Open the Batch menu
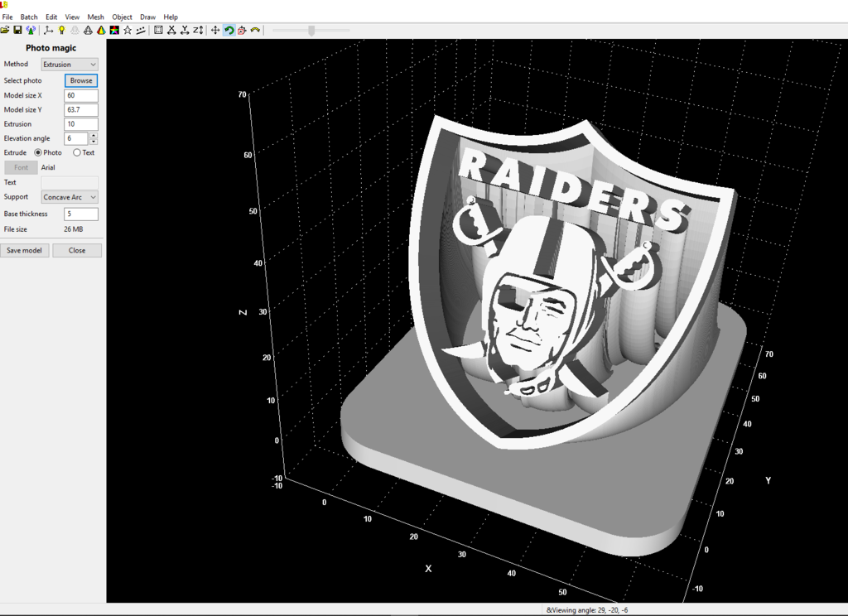 click(29, 17)
